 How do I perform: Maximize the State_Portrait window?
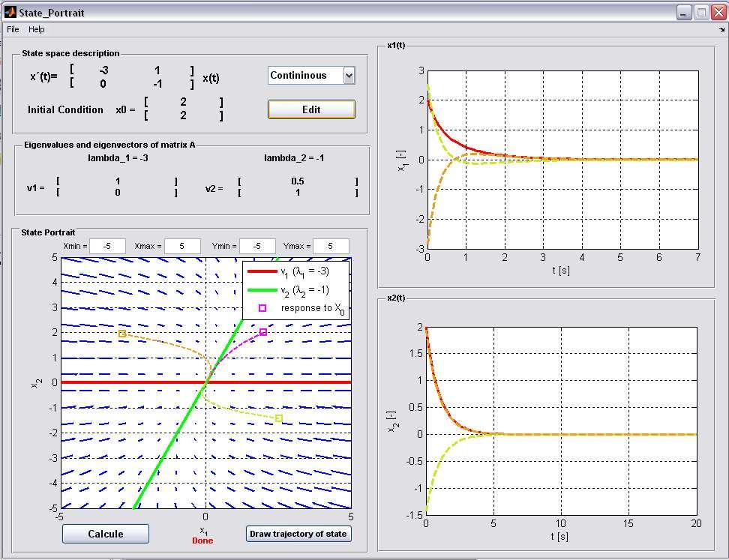click(x=700, y=13)
